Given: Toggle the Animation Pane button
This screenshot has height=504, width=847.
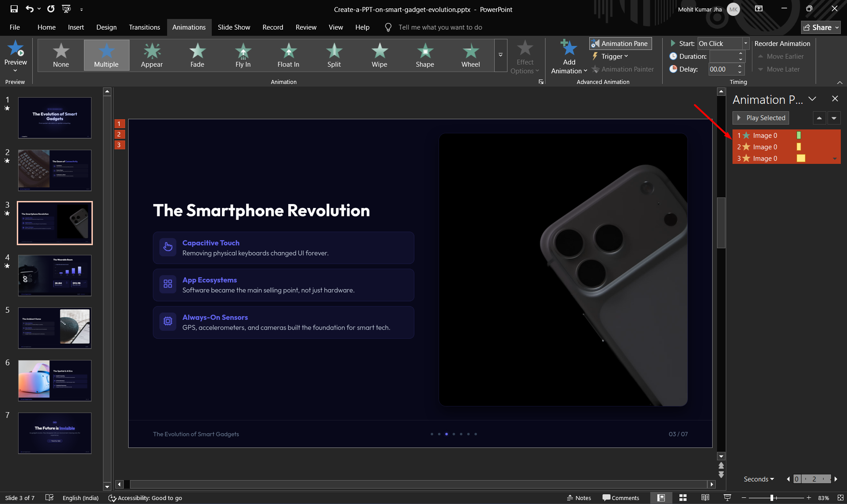Looking at the screenshot, I should click(620, 43).
